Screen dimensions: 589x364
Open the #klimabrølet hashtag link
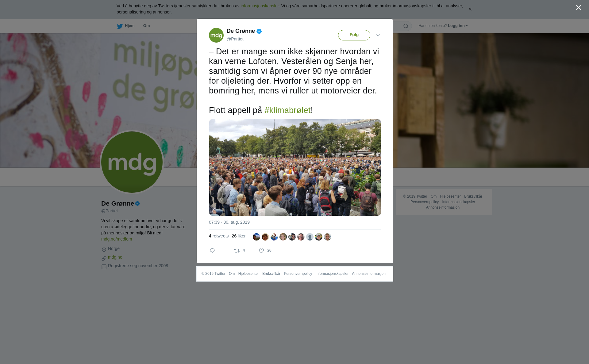click(x=287, y=110)
